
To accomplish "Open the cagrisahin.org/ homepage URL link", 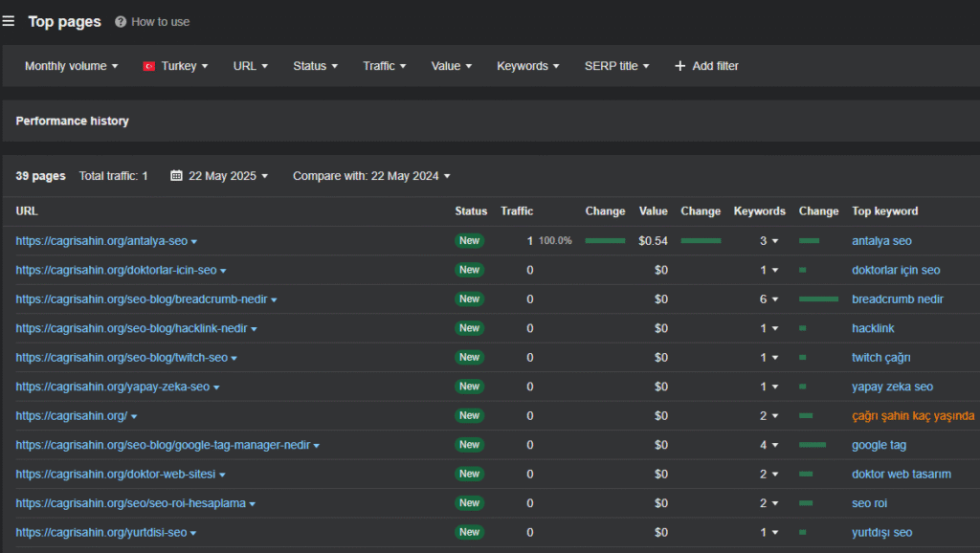I will [x=71, y=415].
